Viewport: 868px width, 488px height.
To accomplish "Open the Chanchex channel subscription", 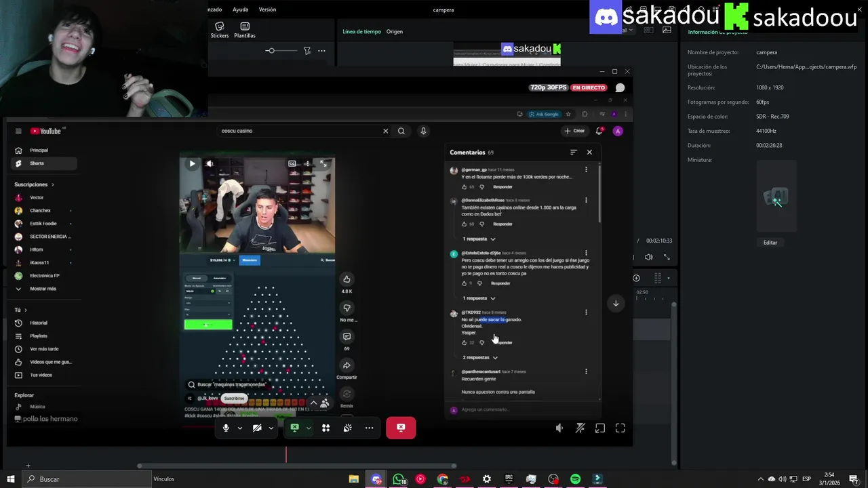I will [40, 211].
